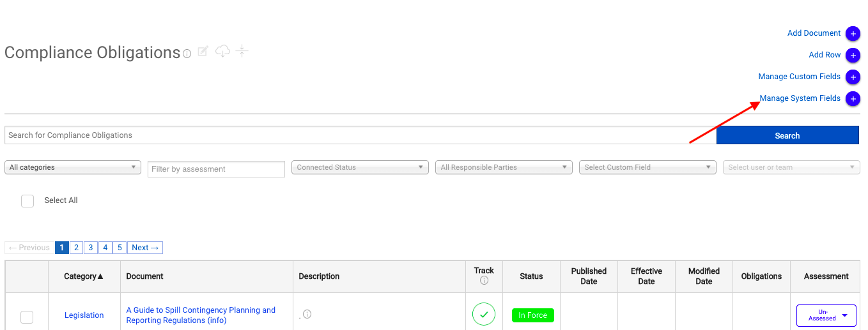Click the plus circle beside Add Row
Screen dimensions: 868x330
853,56
